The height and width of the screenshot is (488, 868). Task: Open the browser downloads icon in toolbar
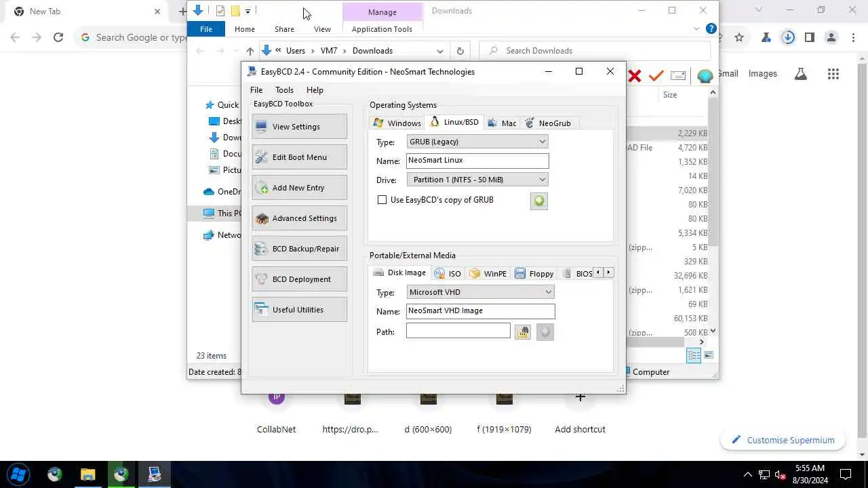(x=788, y=37)
